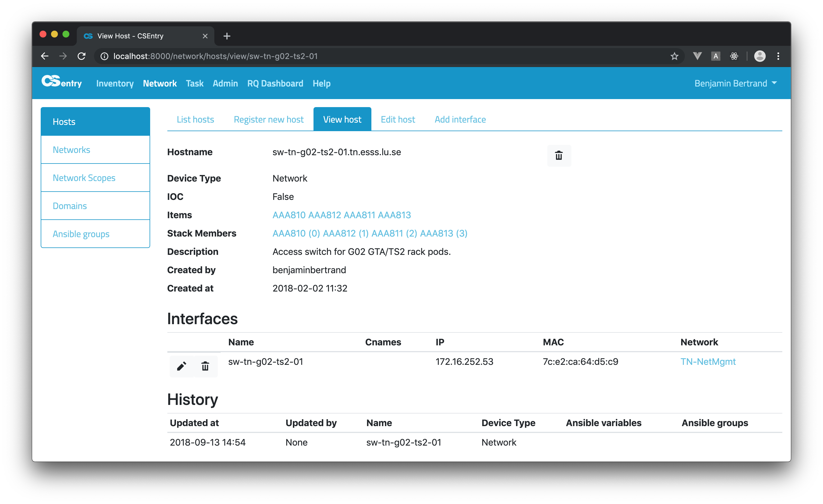The width and height of the screenshot is (823, 504).
Task: Go back using the navigation arrow
Action: (x=44, y=56)
